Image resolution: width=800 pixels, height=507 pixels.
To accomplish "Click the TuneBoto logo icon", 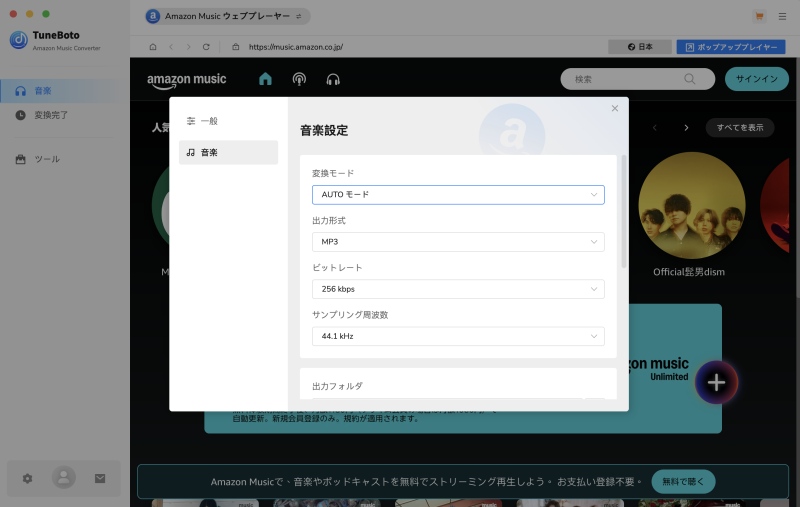I will point(19,40).
